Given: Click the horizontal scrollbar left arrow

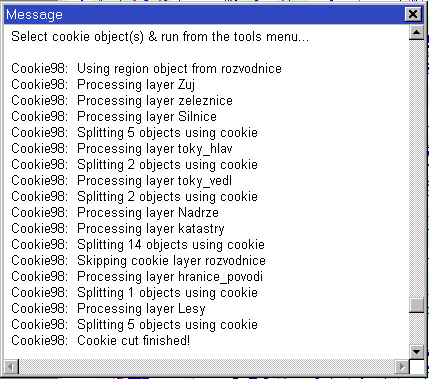Looking at the screenshot, I should coord(11,367).
